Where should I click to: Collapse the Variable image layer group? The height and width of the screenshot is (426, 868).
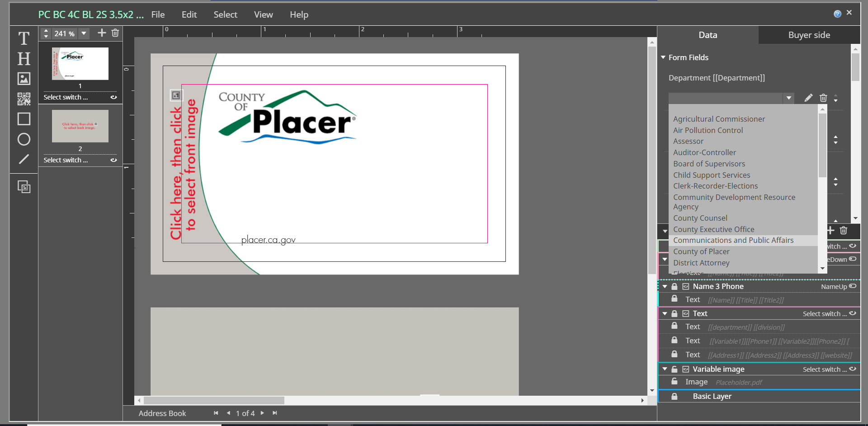(x=665, y=369)
